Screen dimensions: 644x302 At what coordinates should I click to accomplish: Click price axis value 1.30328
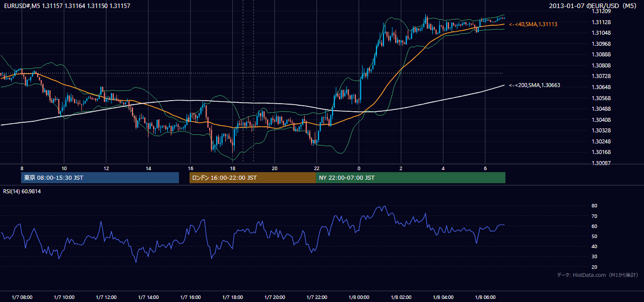pyautogui.click(x=602, y=130)
